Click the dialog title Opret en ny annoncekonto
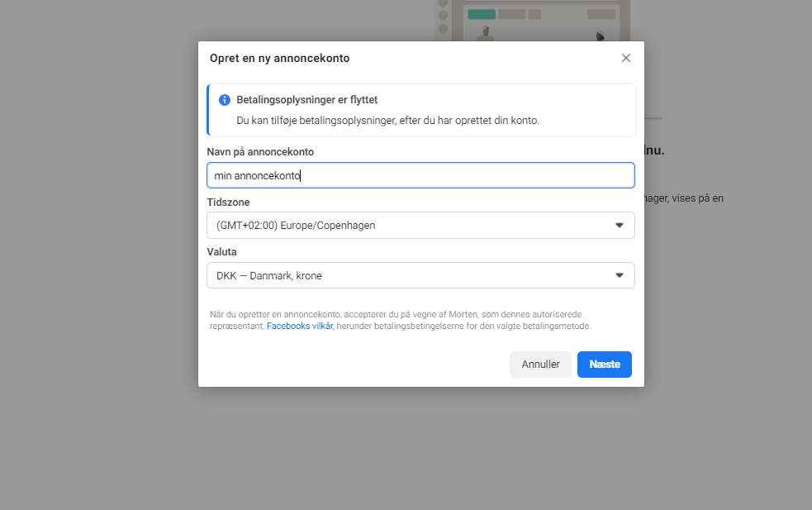 pyautogui.click(x=280, y=58)
